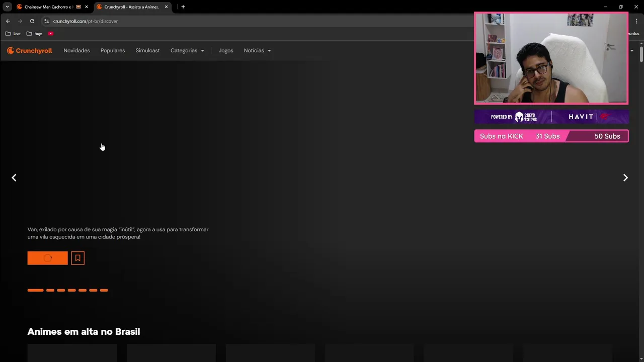Expand the Notícias dropdown
This screenshot has width=644, height=362.
pyautogui.click(x=257, y=51)
